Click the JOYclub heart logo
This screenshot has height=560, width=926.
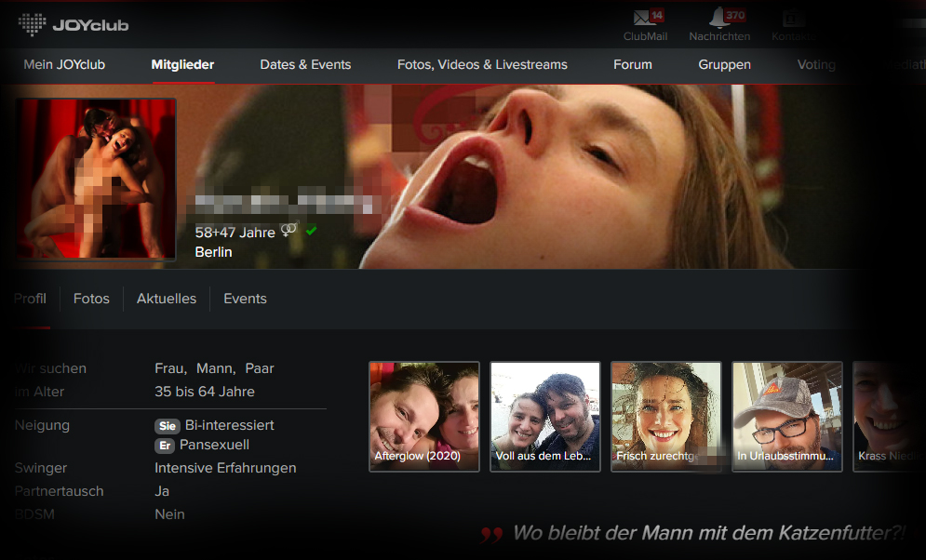tap(32, 25)
